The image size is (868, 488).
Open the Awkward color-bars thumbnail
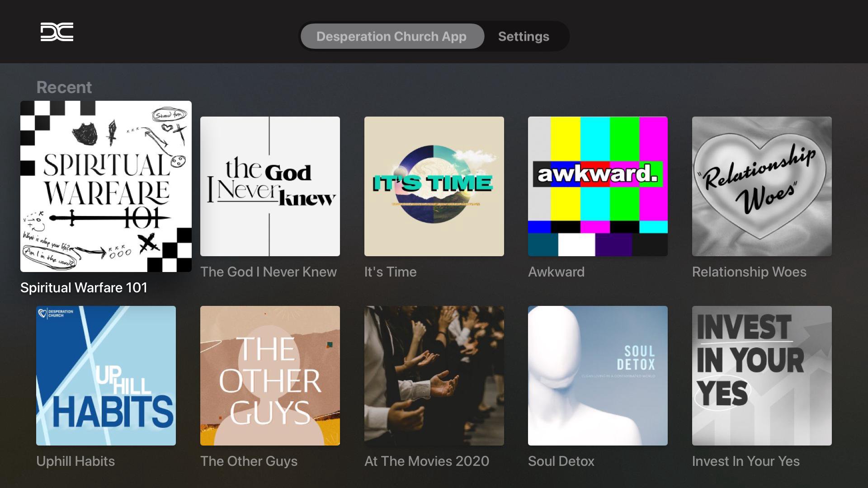point(598,186)
